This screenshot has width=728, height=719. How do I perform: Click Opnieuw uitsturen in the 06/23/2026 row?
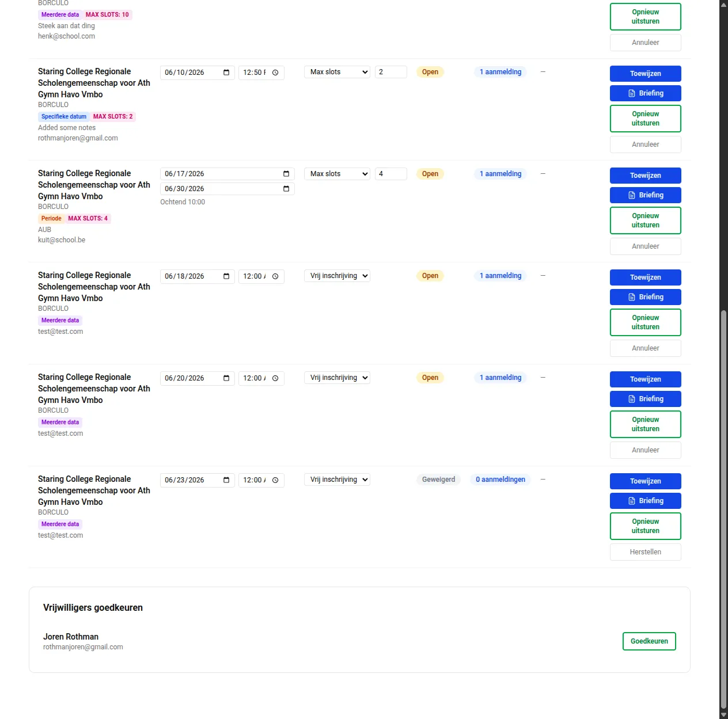coord(646,526)
